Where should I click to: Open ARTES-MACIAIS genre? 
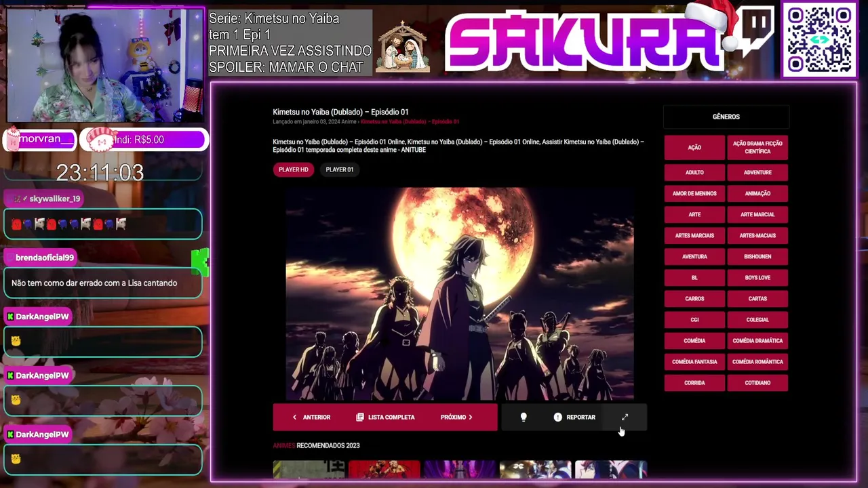point(757,236)
